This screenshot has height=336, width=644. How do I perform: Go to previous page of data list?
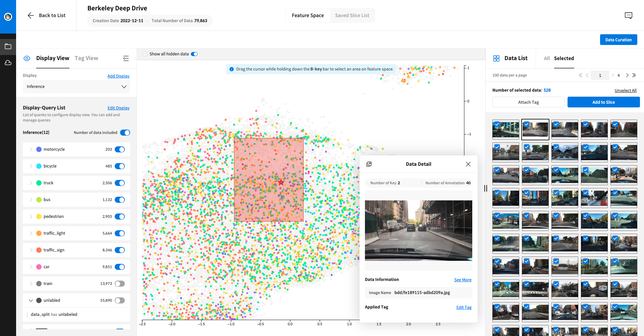(x=587, y=75)
